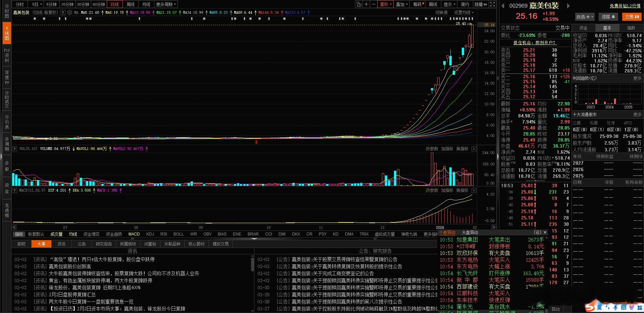Image resolution: width=644 pixels, height=313 pixels.
Task: Open the VOL indicator help icon
Action: 15,149
